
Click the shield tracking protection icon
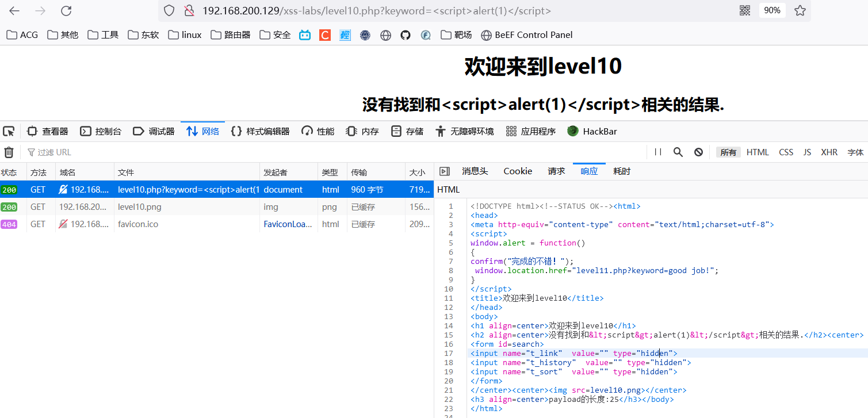169,10
